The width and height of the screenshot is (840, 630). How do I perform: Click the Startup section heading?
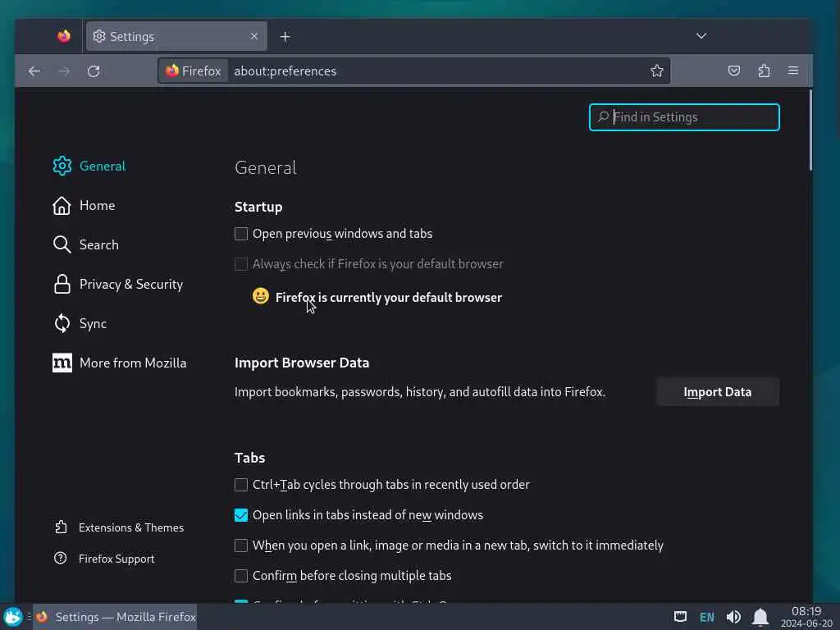pos(258,208)
